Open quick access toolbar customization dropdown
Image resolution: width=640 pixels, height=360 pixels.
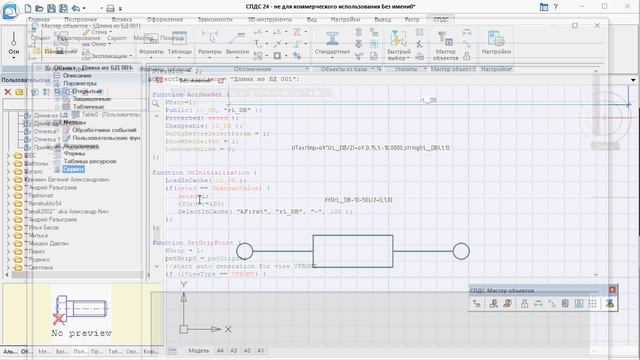click(x=120, y=8)
